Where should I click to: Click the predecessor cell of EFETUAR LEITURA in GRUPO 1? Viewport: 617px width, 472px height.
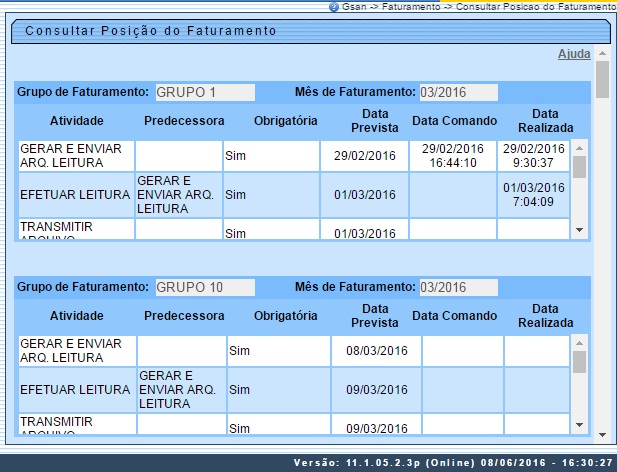(179, 195)
